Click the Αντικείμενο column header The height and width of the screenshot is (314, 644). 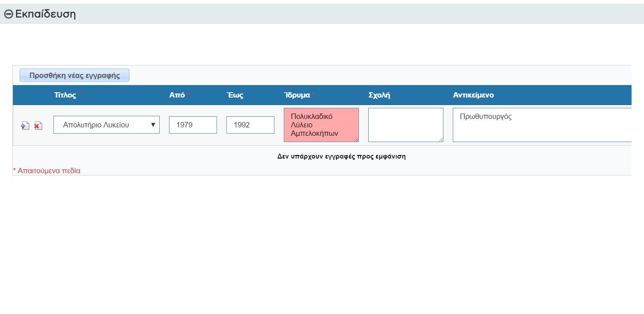[473, 95]
